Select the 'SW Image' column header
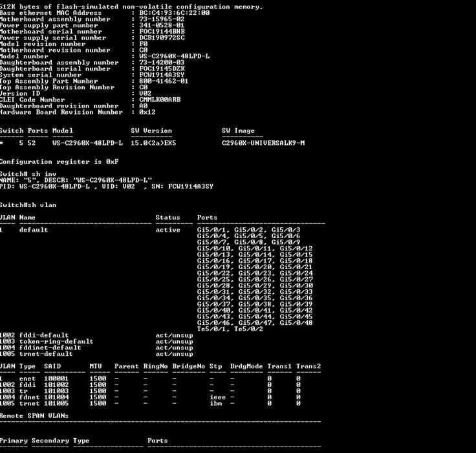 tap(238, 131)
